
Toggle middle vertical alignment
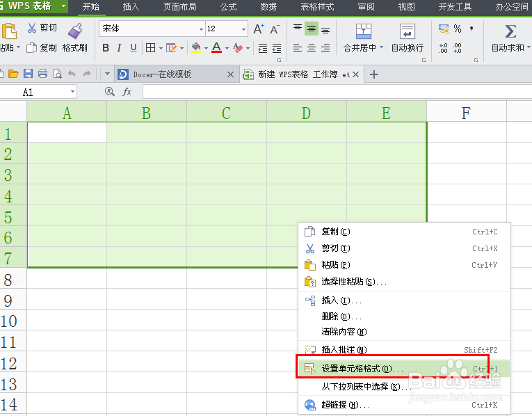pos(312,29)
